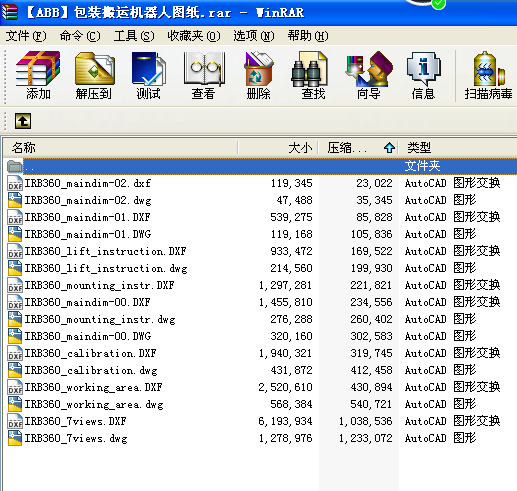
Task: Click DXF icon of IRB360_7views.DXF
Action: tap(15, 421)
